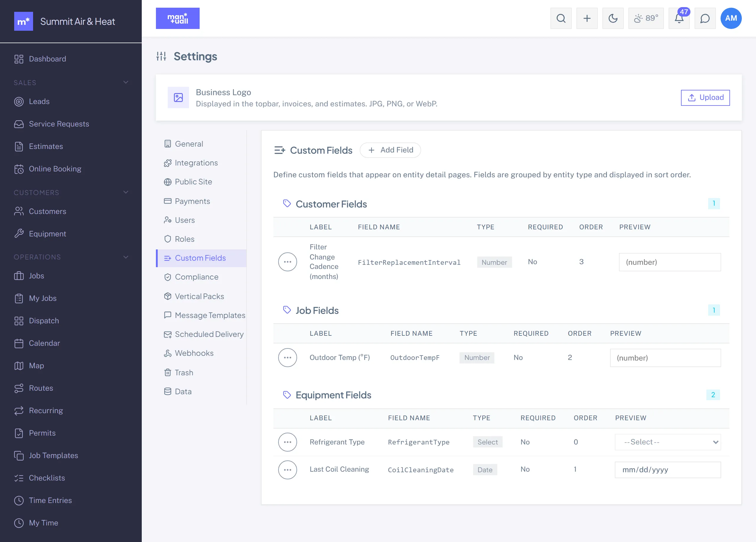Screen dimensions: 756x542
Task: Click the Equipment Fields count badge
Action: coord(713,395)
